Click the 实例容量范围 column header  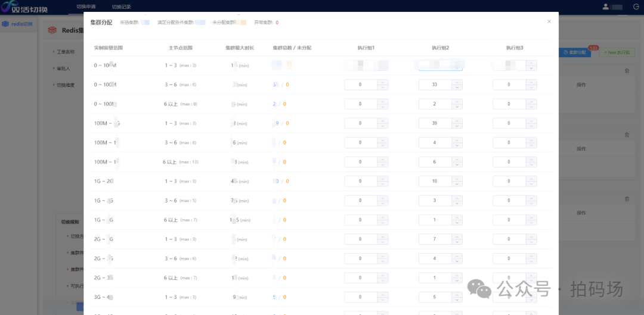pos(109,48)
